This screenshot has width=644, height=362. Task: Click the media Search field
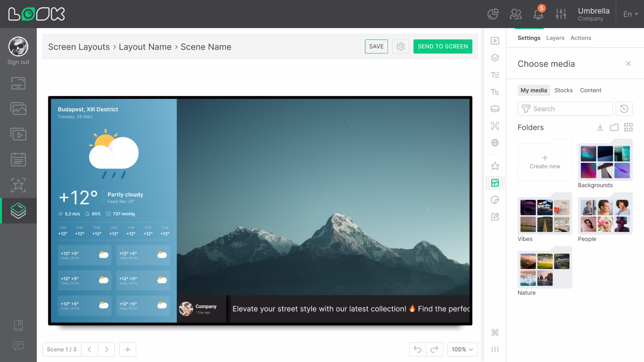(x=565, y=109)
